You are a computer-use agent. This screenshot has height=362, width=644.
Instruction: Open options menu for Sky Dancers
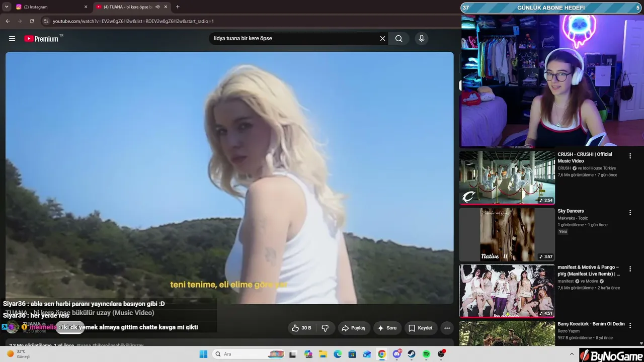(x=630, y=213)
